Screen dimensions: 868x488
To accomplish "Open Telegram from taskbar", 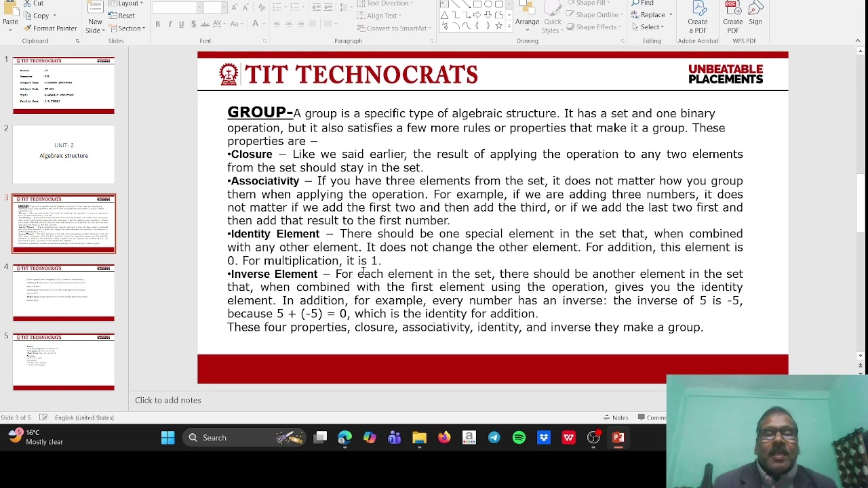I will pos(494,438).
